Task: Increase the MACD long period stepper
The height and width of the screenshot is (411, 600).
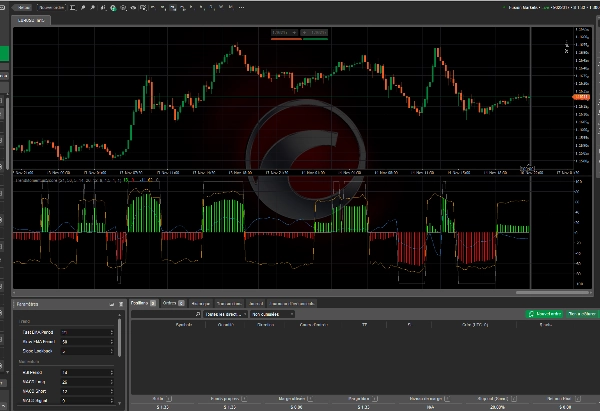Action: pos(112,379)
